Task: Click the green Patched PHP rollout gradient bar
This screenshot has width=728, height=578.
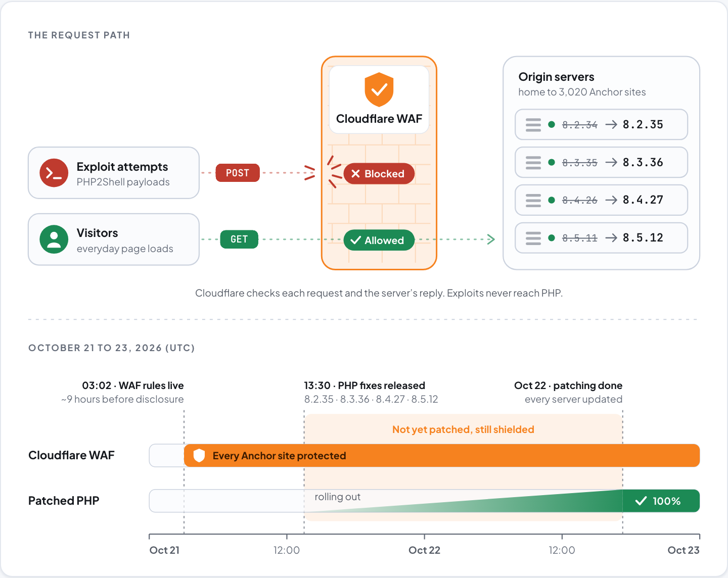Action: [463, 501]
